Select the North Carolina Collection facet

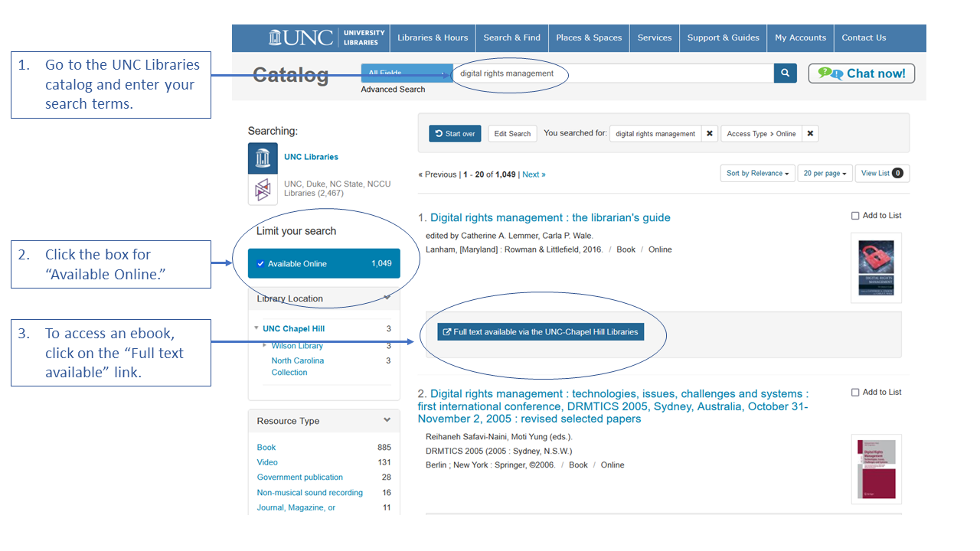[x=298, y=367]
